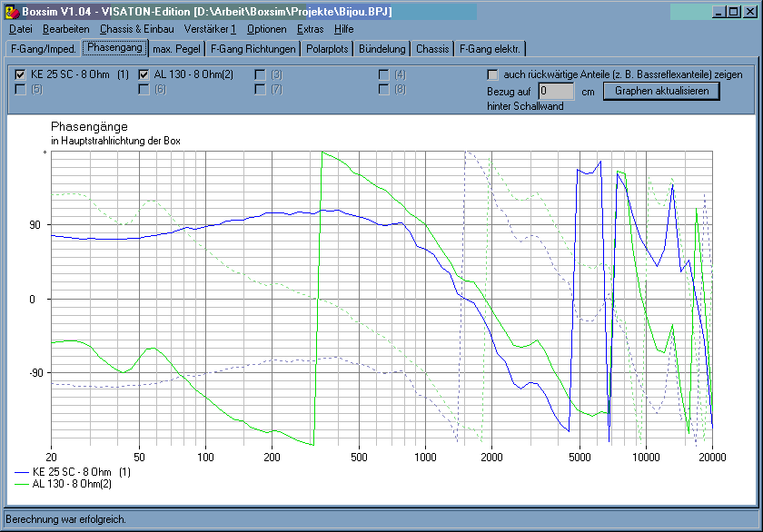Show the Chassis tab
763x532 pixels.
pos(432,48)
